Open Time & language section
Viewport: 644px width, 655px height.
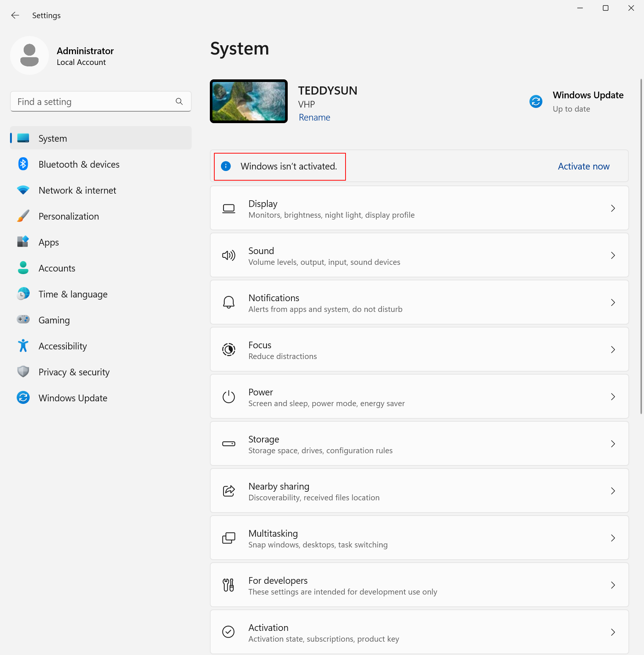pyautogui.click(x=101, y=294)
